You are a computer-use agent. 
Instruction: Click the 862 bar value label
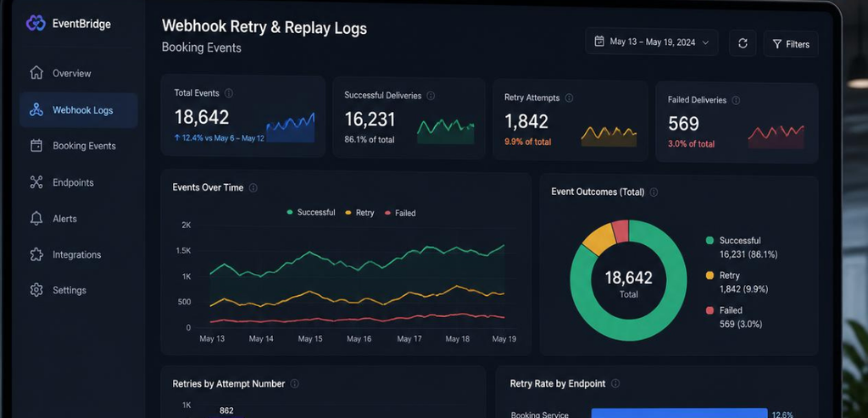click(x=226, y=411)
